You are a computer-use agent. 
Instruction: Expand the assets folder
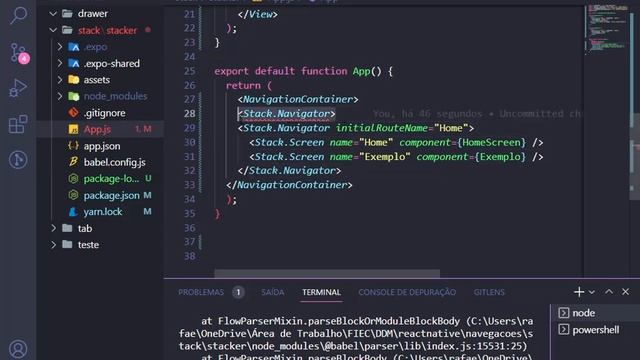tap(60, 80)
